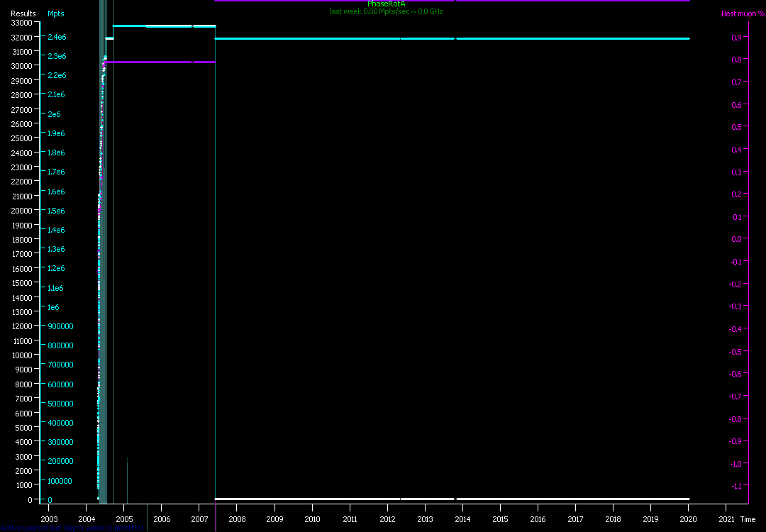
Task: Select year 2003 on the time axis
Action: point(48,519)
